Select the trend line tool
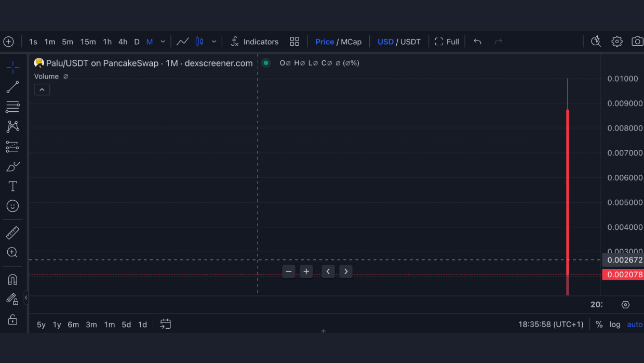The height and width of the screenshot is (363, 644). pyautogui.click(x=13, y=87)
